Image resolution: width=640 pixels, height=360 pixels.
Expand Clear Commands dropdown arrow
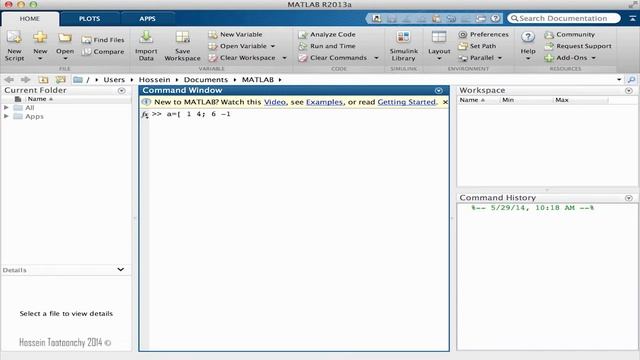(376, 58)
